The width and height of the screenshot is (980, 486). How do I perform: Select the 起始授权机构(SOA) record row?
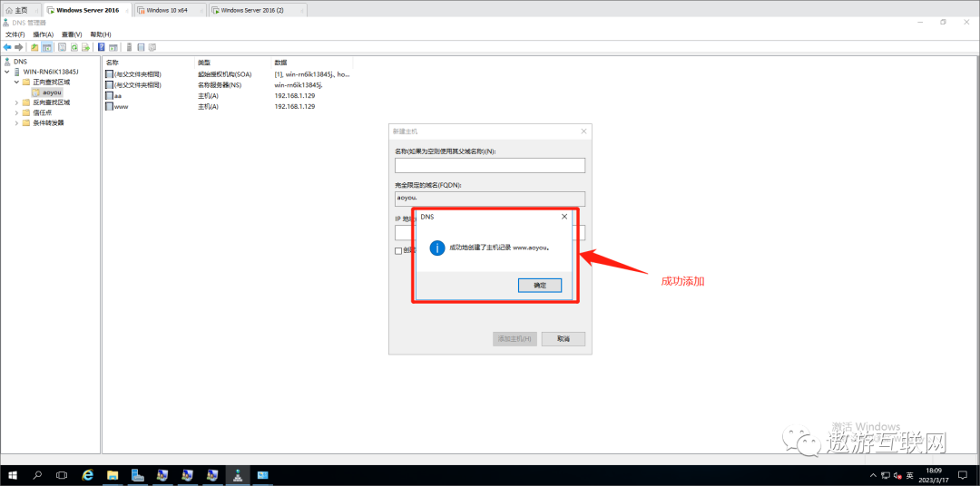coord(228,73)
